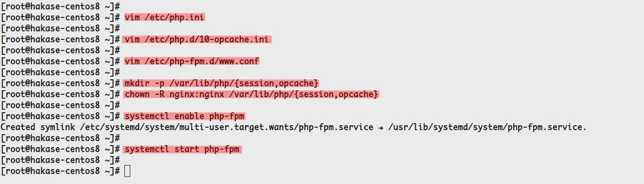Click www.conf filename in vim command
The width and height of the screenshot is (644, 184).
coord(243,61)
